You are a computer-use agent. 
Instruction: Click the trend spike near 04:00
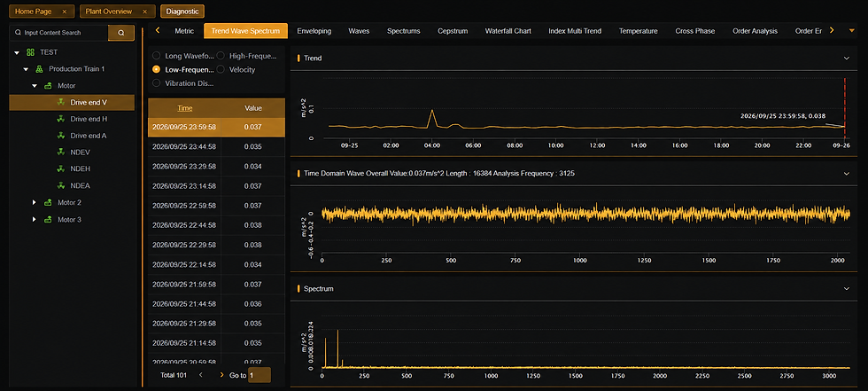[x=432, y=111]
